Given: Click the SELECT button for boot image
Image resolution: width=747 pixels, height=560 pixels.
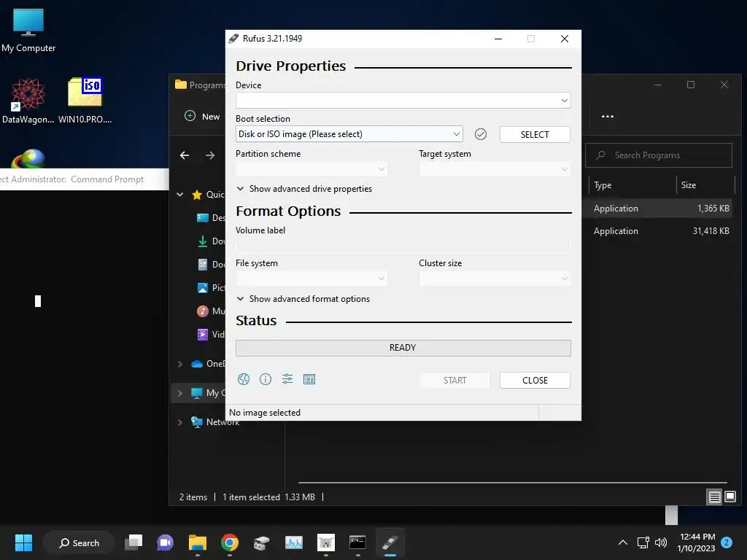Looking at the screenshot, I should point(535,134).
